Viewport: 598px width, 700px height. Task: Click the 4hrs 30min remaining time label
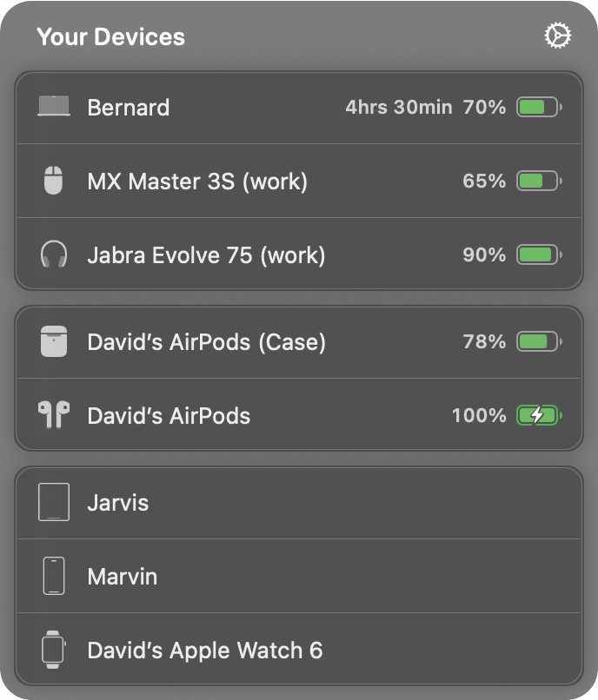pyautogui.click(x=399, y=107)
